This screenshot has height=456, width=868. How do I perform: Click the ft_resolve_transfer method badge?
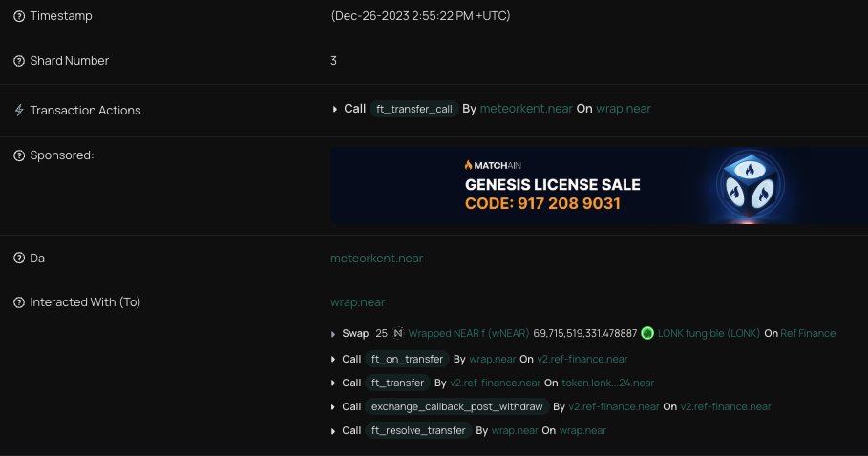(x=418, y=431)
